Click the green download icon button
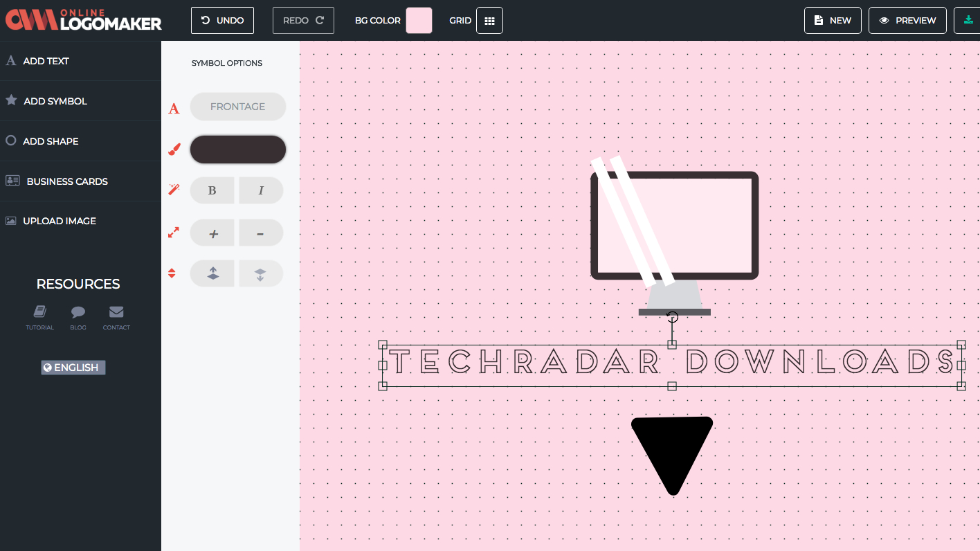980x551 pixels. (968, 20)
